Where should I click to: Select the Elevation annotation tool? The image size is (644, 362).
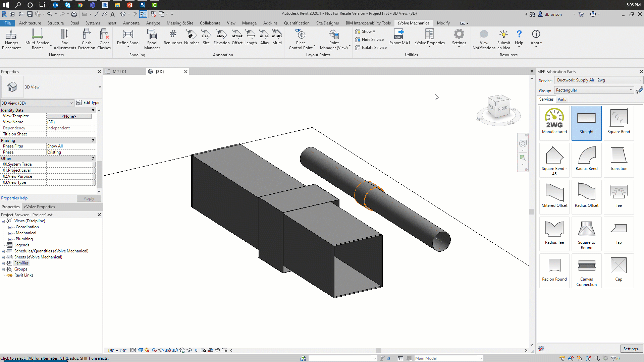pyautogui.click(x=221, y=37)
